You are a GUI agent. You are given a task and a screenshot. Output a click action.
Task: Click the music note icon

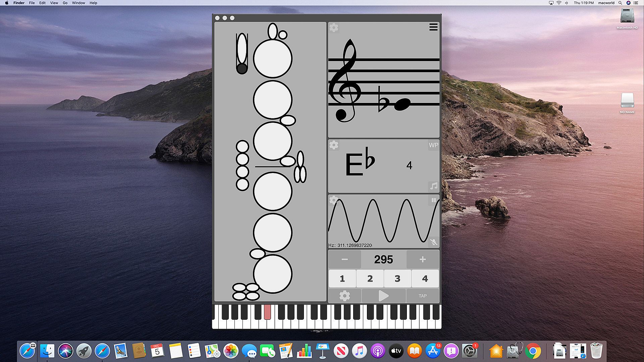(433, 186)
